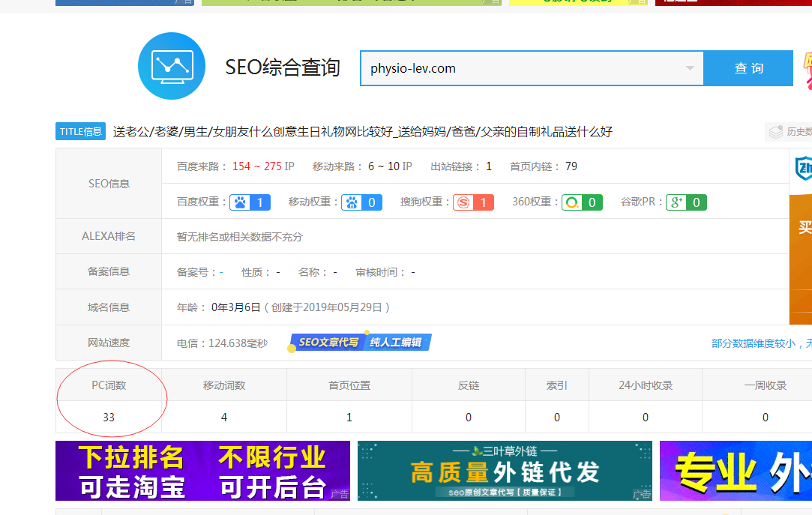This screenshot has height=515, width=812.
Task: Expand the domain input dropdown arrow
Action: coord(690,69)
